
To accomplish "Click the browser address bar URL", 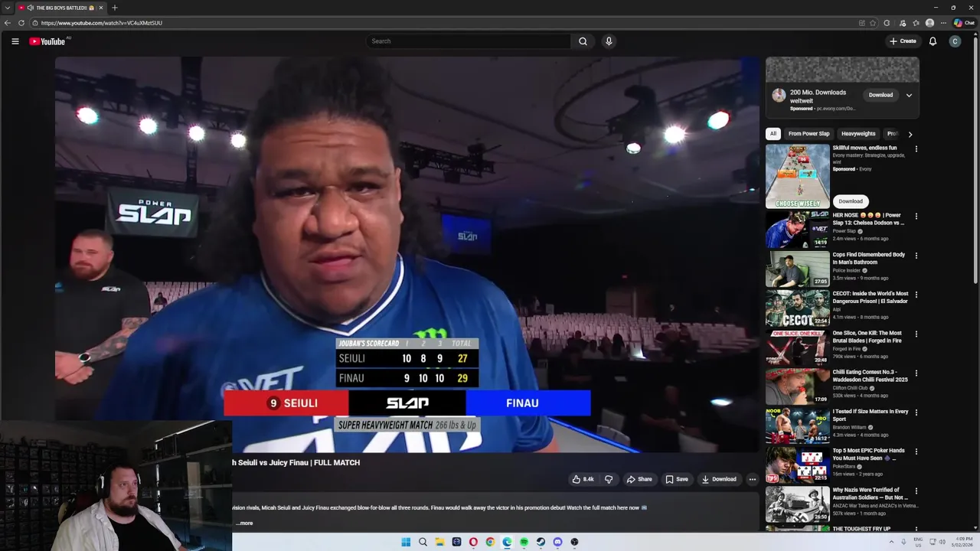I will pyautogui.click(x=102, y=23).
